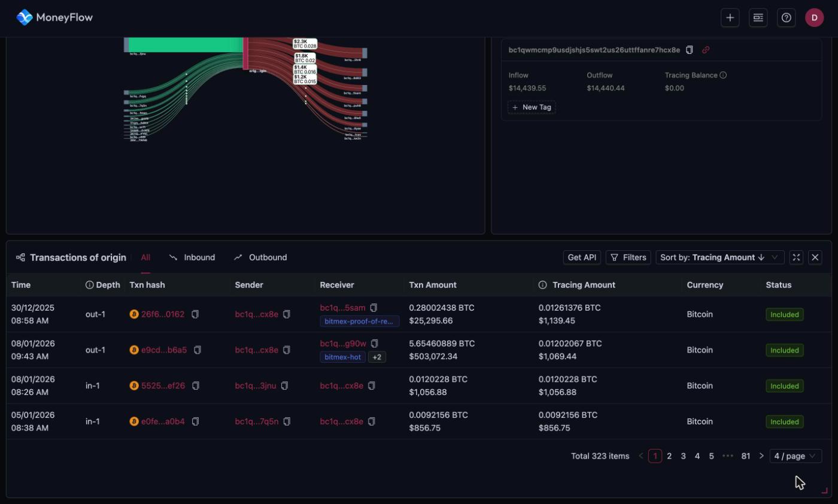Open the help question mark icon
This screenshot has width=838, height=504.
click(787, 18)
